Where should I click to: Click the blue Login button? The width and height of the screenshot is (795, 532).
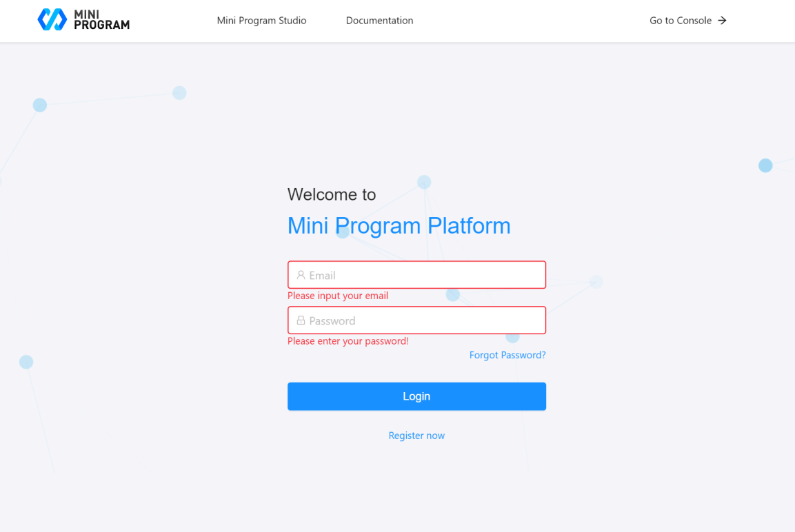point(416,396)
